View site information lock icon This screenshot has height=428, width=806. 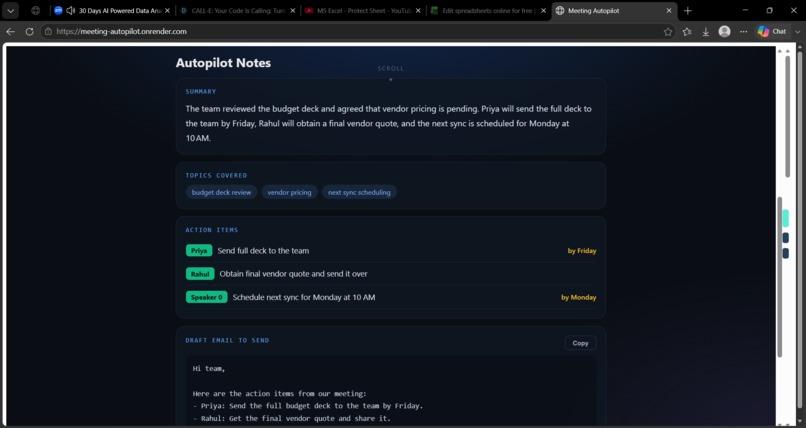[48, 31]
